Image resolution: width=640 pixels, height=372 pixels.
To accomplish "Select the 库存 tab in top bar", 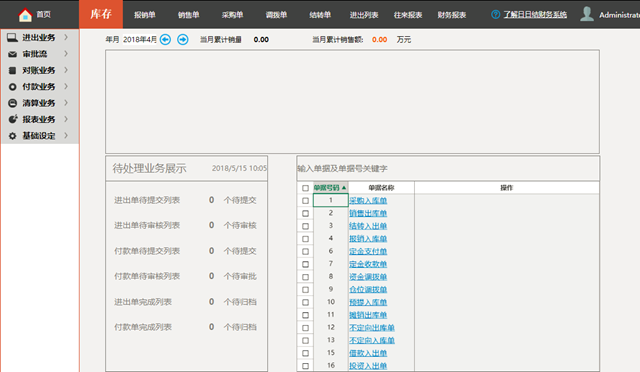I will pyautogui.click(x=101, y=14).
